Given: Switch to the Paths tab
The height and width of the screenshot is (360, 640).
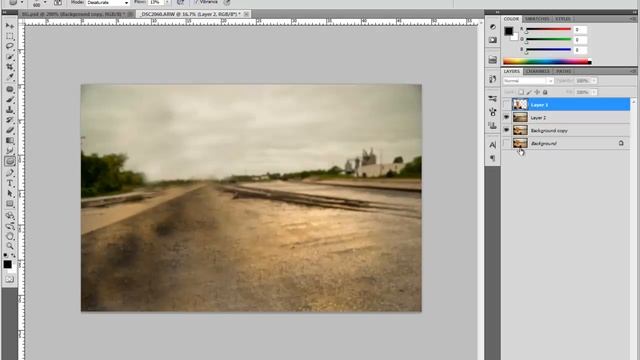Looking at the screenshot, I should 564,71.
